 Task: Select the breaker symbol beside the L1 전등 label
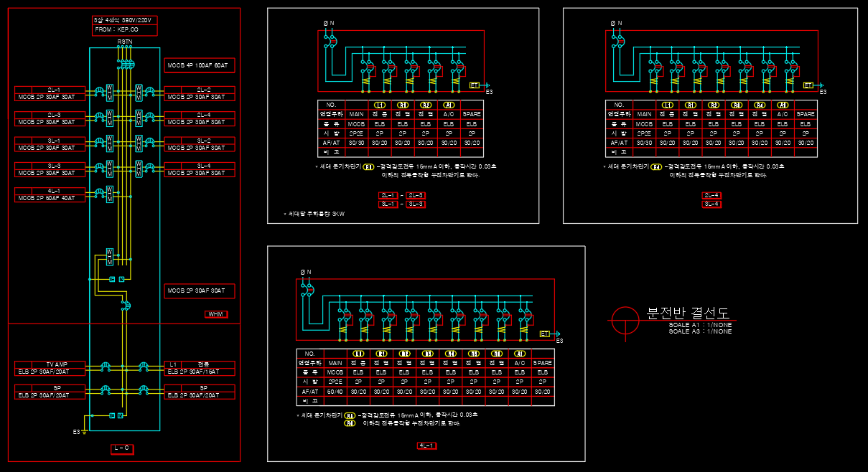(144, 367)
